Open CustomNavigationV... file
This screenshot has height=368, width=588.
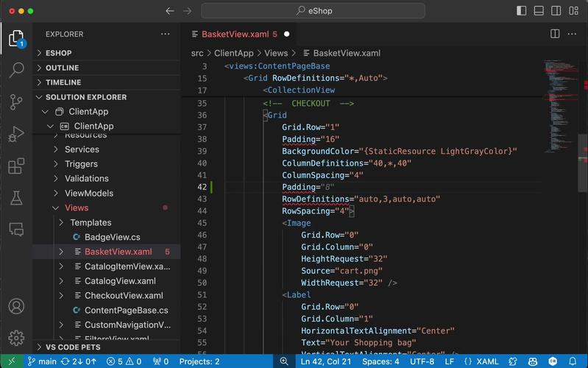[107, 325]
